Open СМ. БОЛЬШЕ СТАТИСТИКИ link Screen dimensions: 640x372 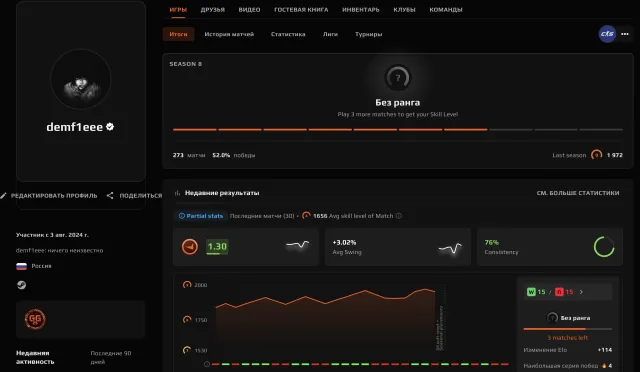(x=578, y=193)
